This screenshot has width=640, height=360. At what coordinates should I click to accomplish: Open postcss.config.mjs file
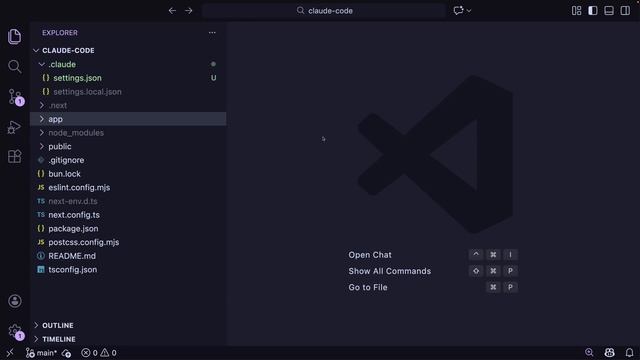point(128,242)
